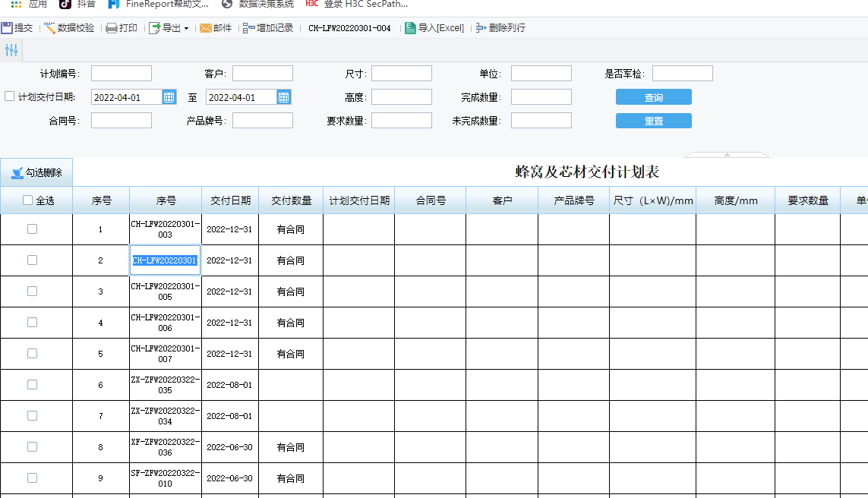Focus the 计划编号 input field
Image resolution: width=868 pixels, height=498 pixels.
pos(122,74)
